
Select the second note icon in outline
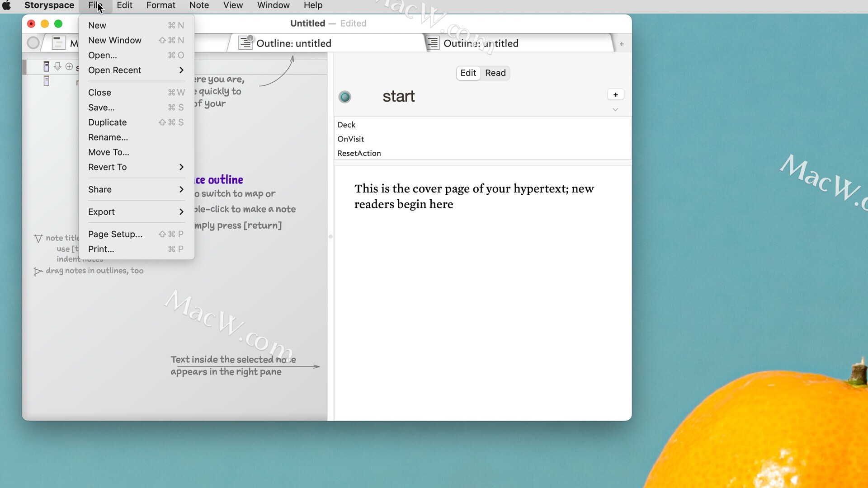click(46, 81)
